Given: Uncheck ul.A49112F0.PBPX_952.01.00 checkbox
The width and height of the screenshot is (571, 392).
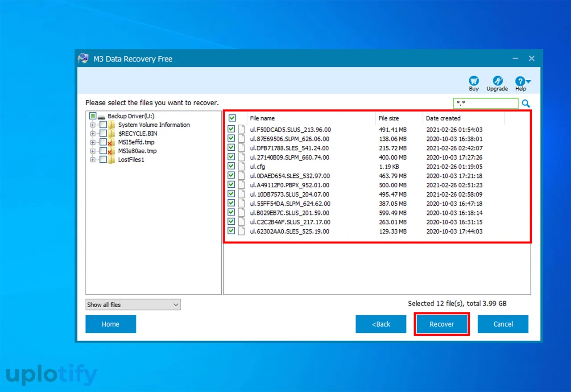Looking at the screenshot, I should coord(231,185).
